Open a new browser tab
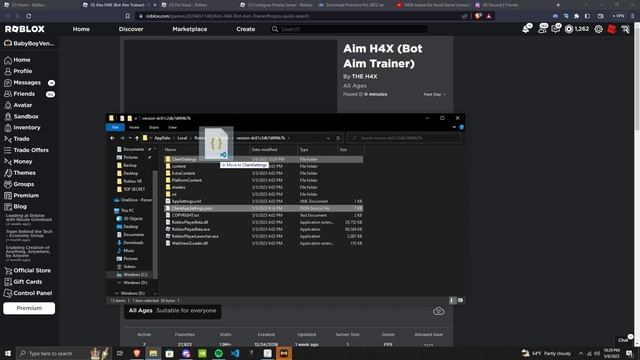This screenshot has height=360, width=640. (x=558, y=5)
